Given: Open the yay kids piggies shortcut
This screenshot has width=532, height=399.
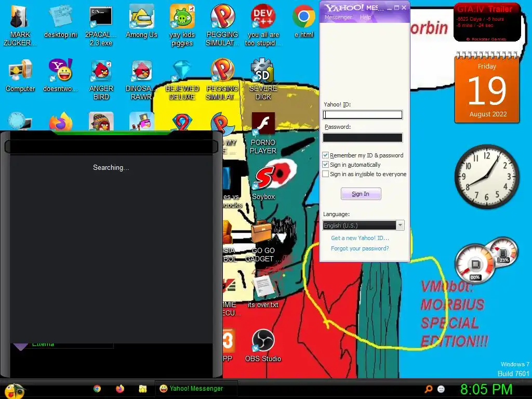Looking at the screenshot, I should coord(182,25).
